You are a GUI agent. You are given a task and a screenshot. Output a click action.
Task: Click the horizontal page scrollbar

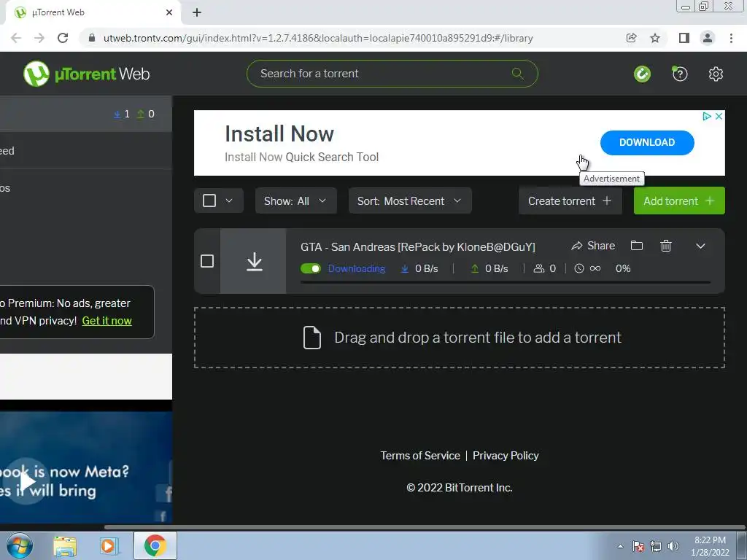pos(424,526)
